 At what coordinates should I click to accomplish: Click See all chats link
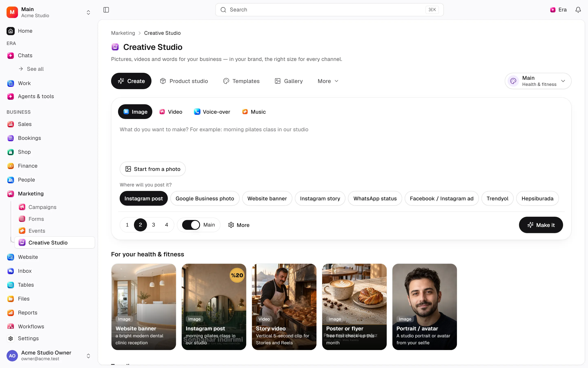[32, 69]
